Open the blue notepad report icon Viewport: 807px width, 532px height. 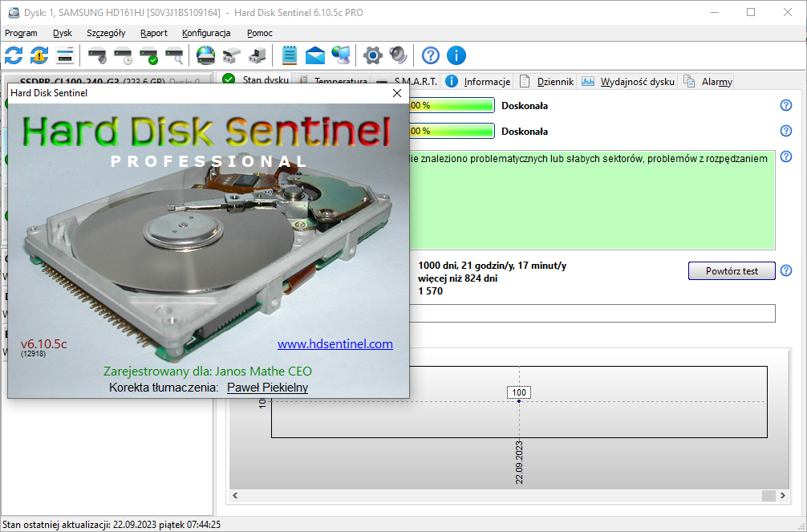290,55
